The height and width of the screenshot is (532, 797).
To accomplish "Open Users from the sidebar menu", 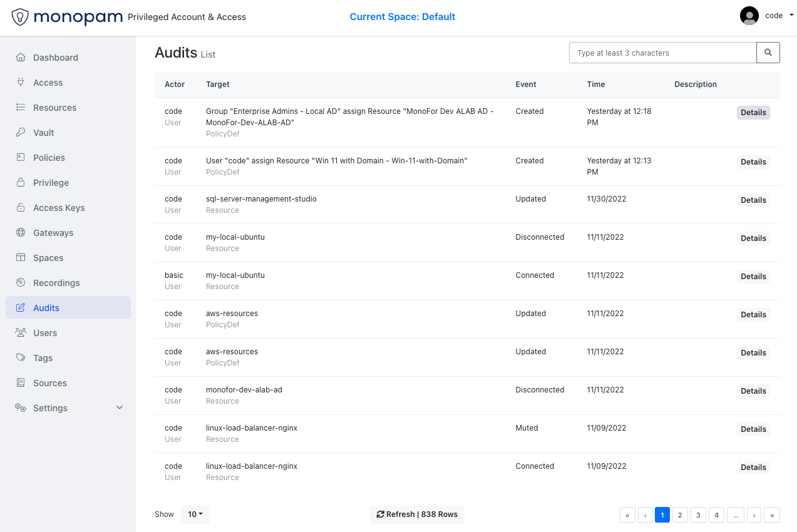I will tap(45, 333).
